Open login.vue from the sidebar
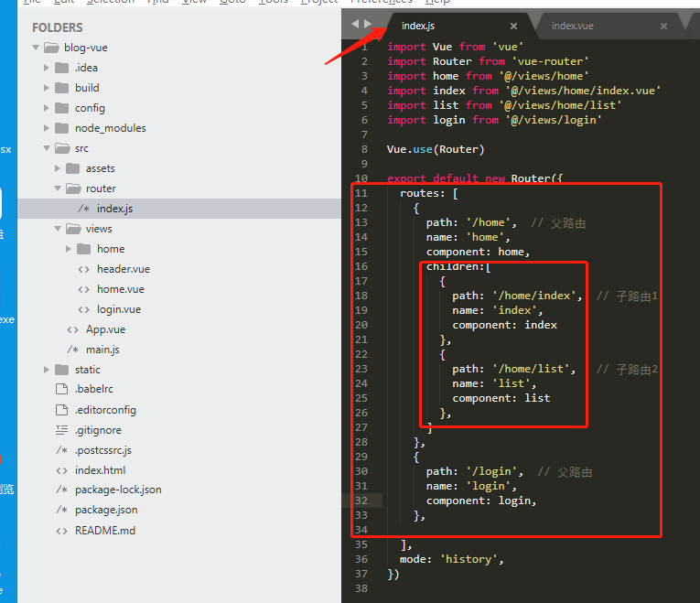This screenshot has width=700, height=603. pyautogui.click(x=119, y=309)
